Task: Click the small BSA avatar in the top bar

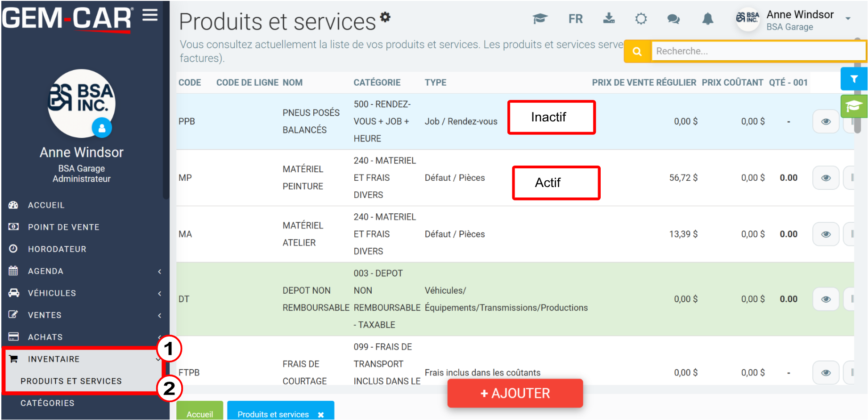Action: pos(748,19)
